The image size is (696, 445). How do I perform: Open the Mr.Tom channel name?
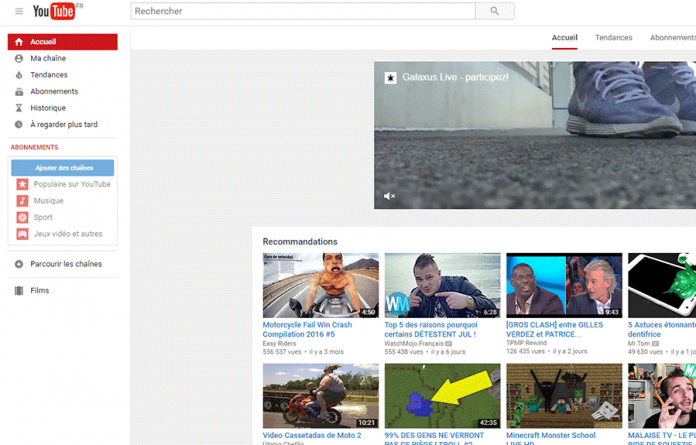tap(639, 343)
